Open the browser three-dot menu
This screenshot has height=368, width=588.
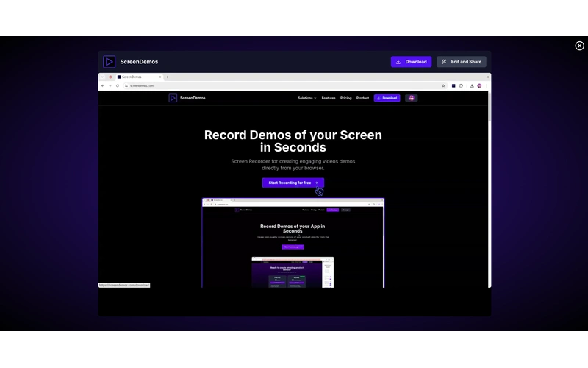click(x=487, y=85)
